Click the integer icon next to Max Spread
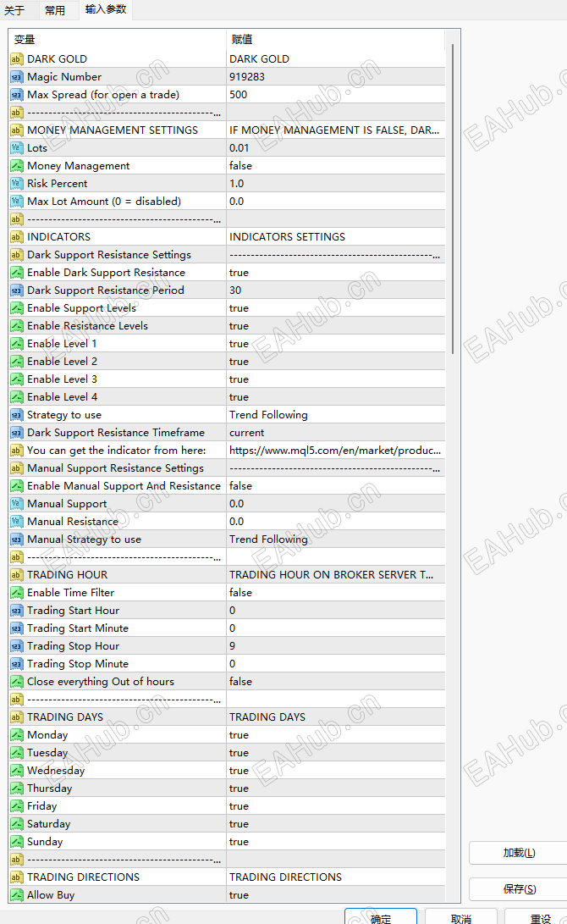Screen dimensions: 567x924 16,94
